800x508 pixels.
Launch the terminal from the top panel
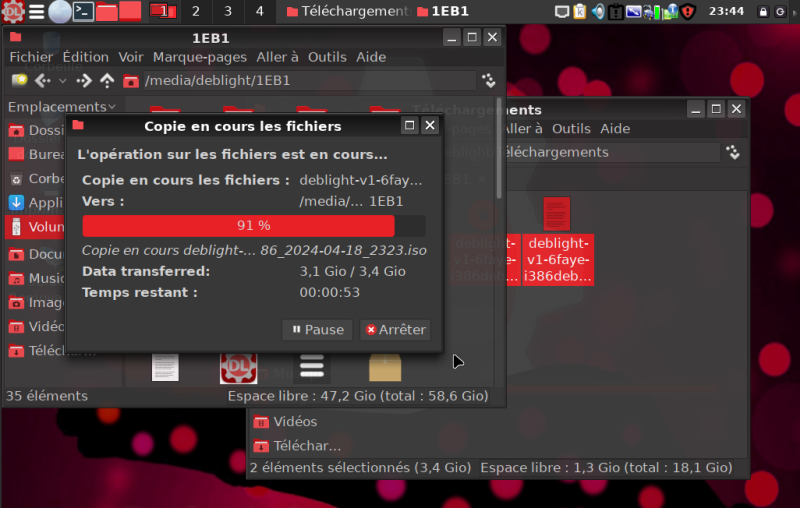[x=84, y=12]
